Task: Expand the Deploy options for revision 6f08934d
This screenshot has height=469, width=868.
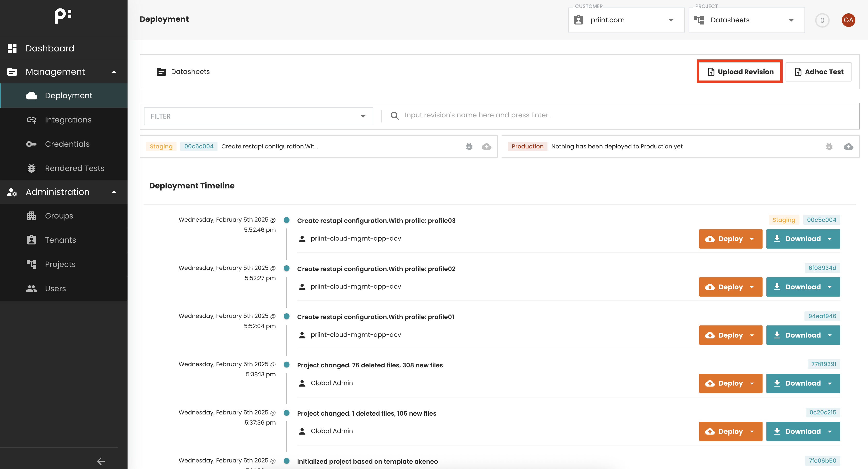Action: pyautogui.click(x=752, y=287)
